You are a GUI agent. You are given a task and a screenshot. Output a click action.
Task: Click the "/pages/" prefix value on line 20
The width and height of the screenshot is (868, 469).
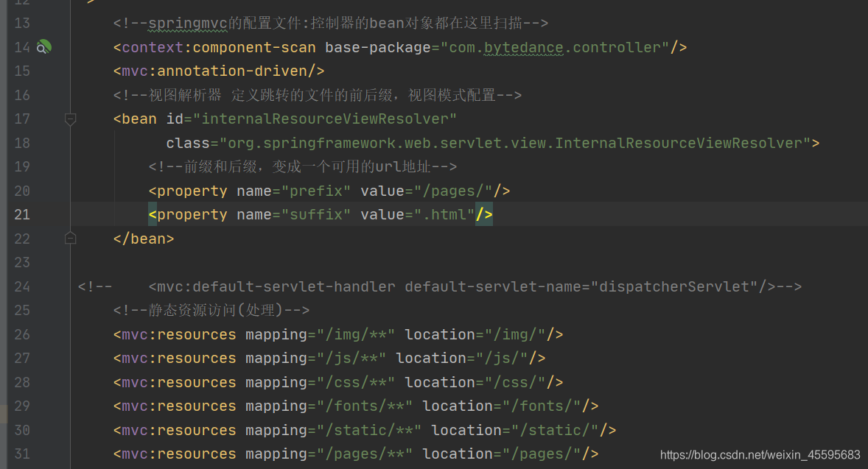point(453,191)
